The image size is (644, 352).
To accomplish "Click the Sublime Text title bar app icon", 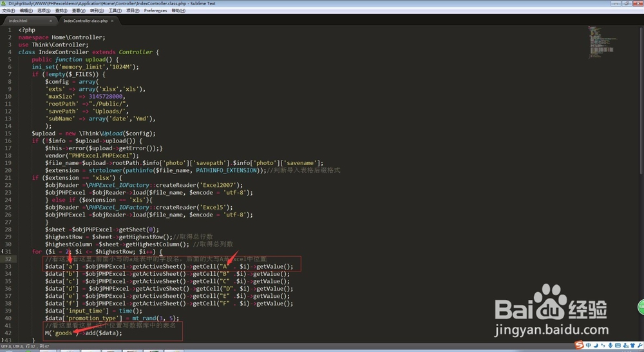I will tap(4, 3).
